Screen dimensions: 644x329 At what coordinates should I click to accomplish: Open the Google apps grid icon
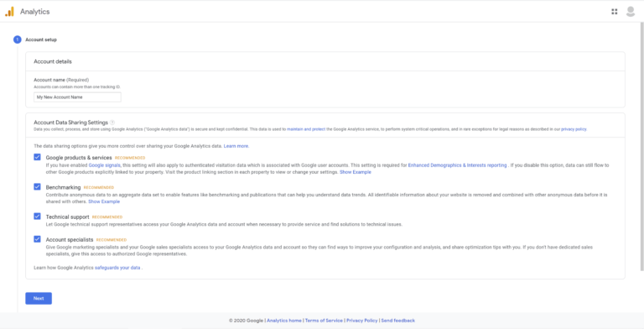click(615, 12)
